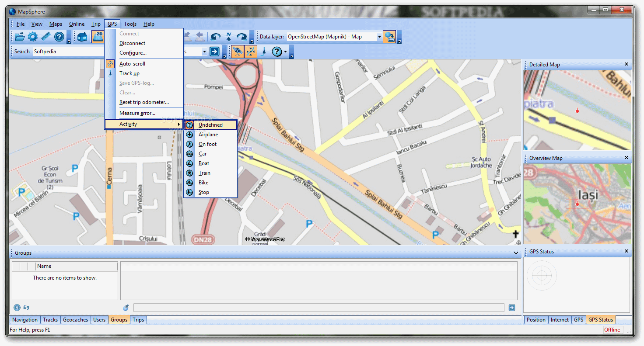This screenshot has width=644, height=346.
Task: Click the north orientation N icon
Action: tap(228, 37)
